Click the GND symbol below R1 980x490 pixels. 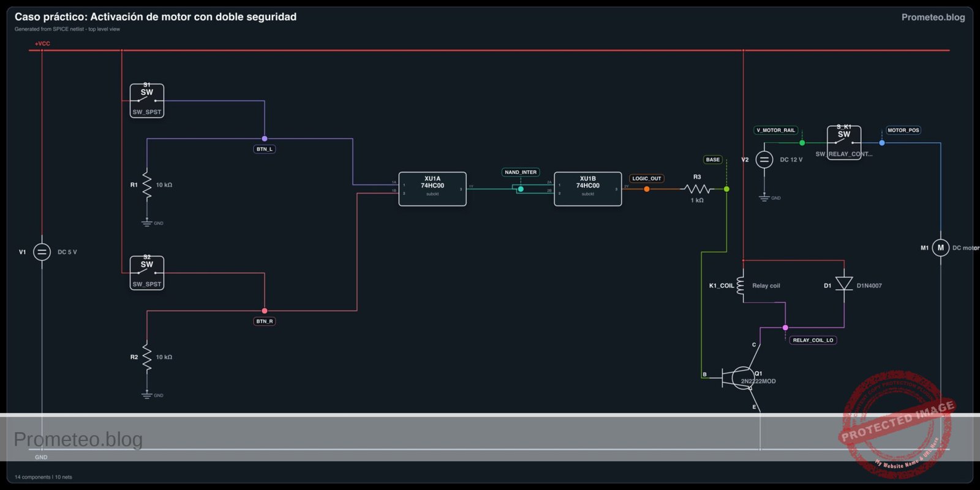point(147,223)
